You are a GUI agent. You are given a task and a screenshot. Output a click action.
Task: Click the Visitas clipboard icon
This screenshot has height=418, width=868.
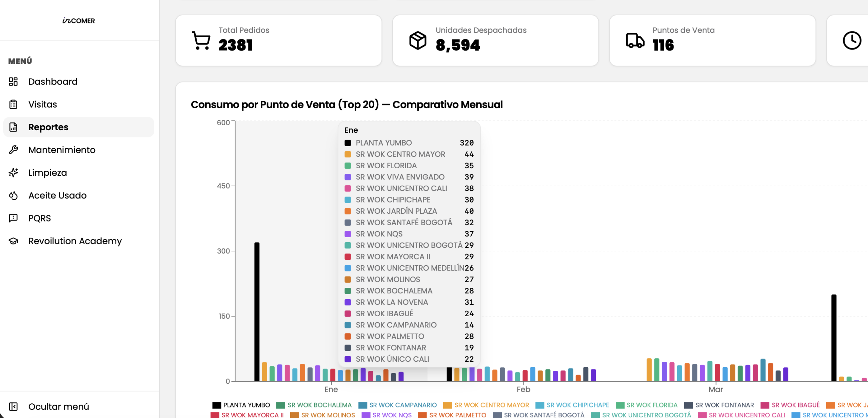tap(13, 104)
